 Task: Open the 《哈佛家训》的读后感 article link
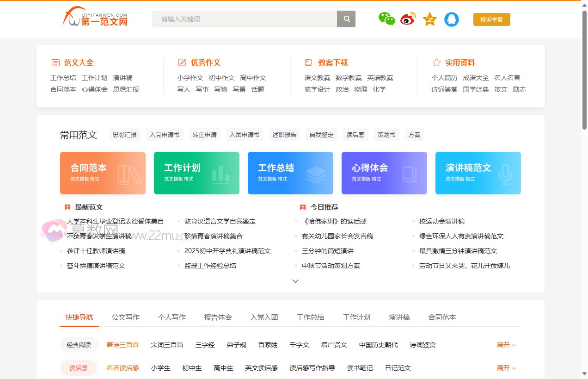point(335,221)
